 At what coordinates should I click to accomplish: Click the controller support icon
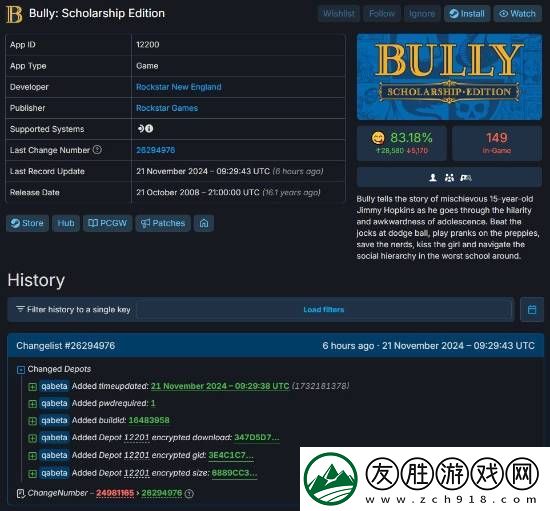tap(465, 178)
